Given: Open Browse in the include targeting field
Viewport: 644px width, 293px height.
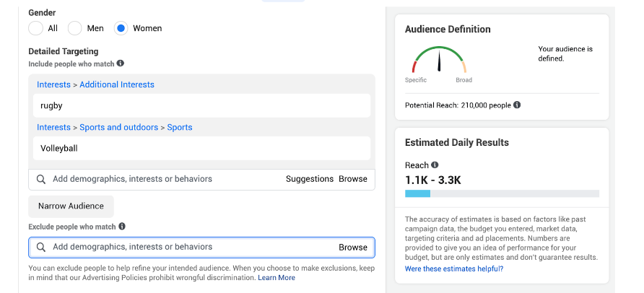Looking at the screenshot, I should pos(352,179).
